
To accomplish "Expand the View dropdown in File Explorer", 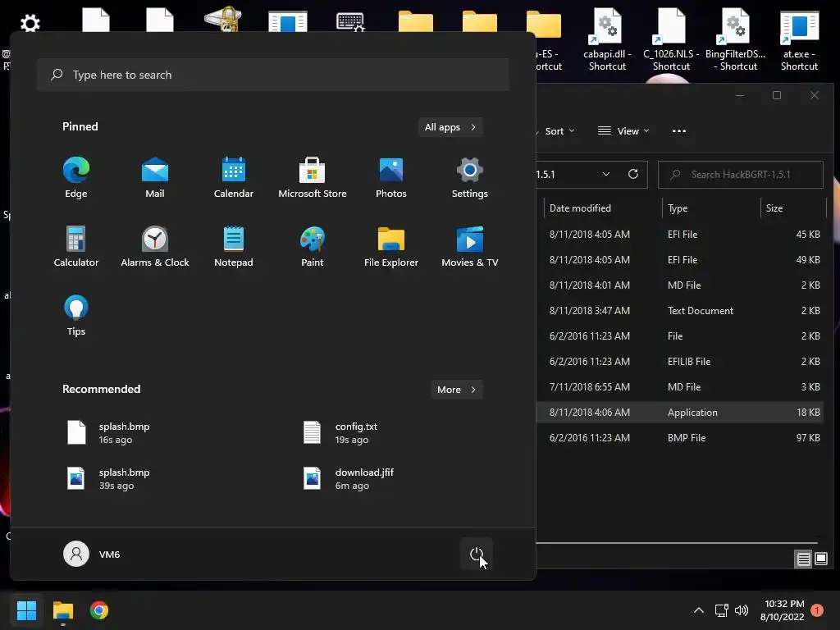I will [623, 131].
